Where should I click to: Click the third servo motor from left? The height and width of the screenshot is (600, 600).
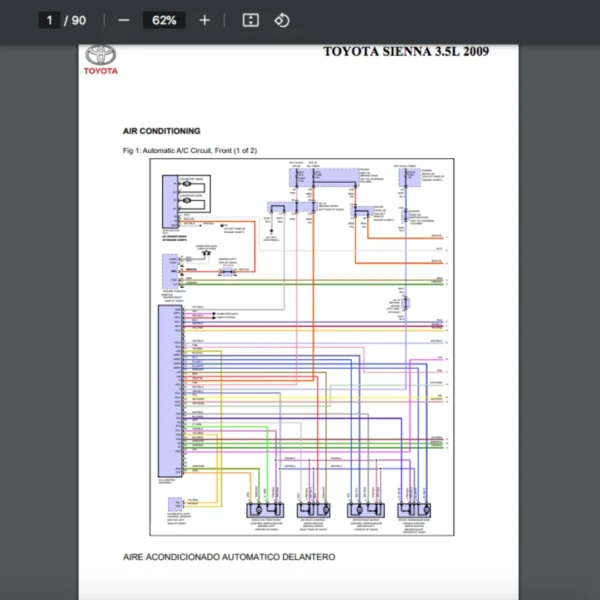pyautogui.click(x=366, y=509)
